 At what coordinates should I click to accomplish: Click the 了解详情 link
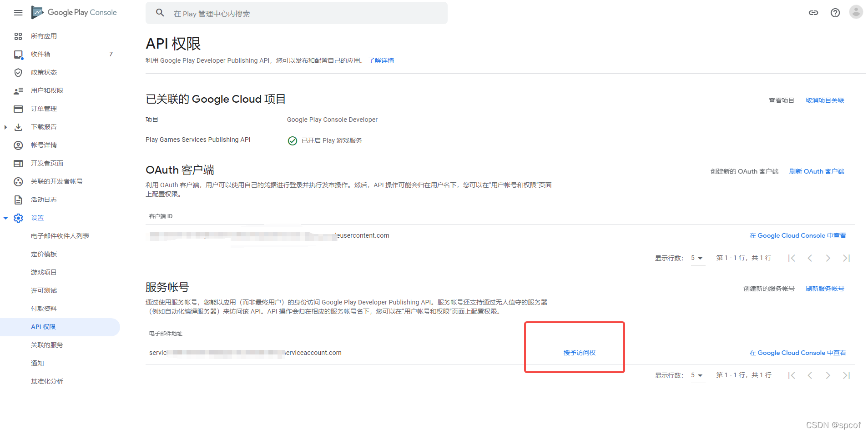(x=381, y=60)
